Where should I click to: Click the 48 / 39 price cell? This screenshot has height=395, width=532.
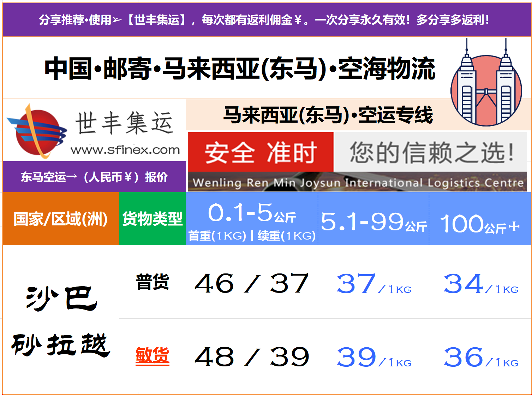tap(252, 357)
